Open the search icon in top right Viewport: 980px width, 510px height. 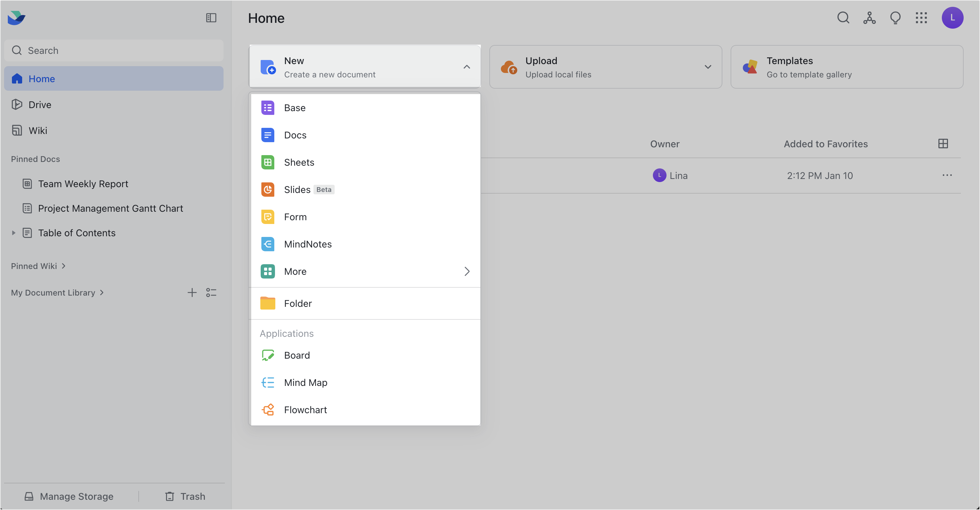(x=843, y=18)
